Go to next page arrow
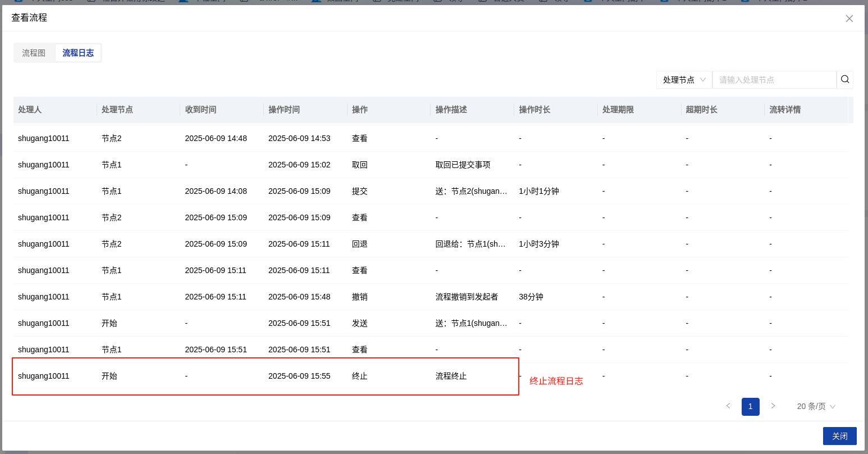This screenshot has width=868, height=454. pos(773,406)
